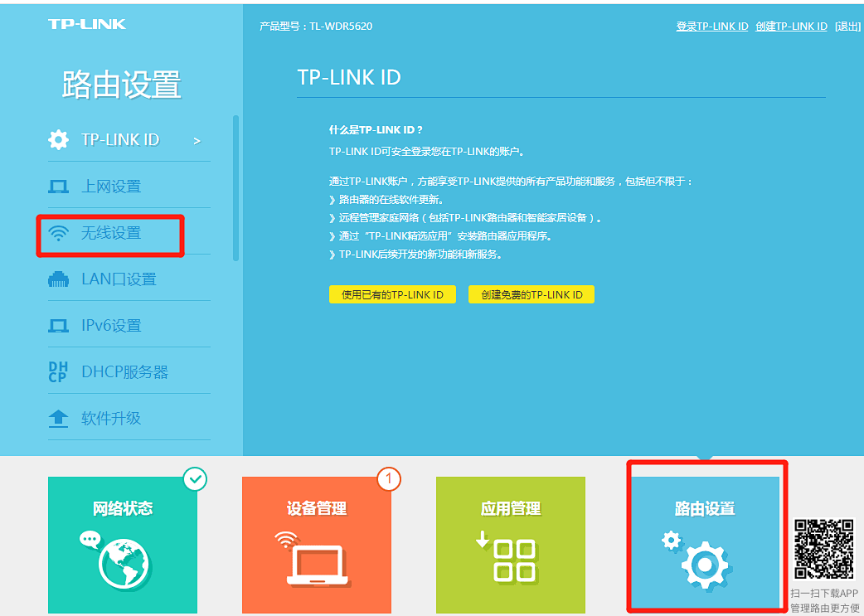Click the QR code for APP download
Viewport: 864px width, 616px height.
(823, 549)
